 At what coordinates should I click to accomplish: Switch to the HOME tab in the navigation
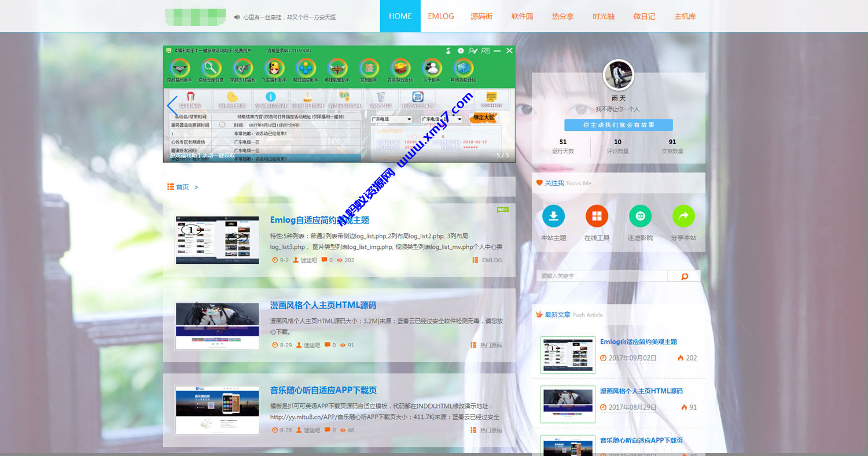click(400, 16)
